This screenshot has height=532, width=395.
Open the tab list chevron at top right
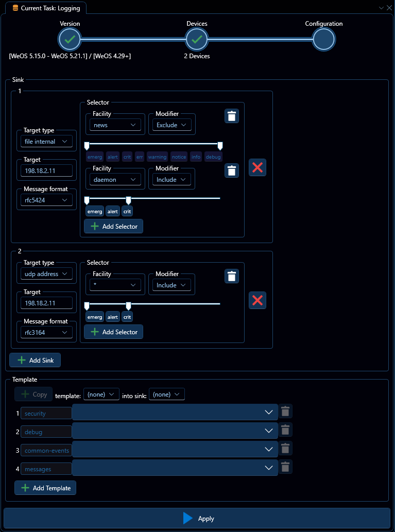point(382,7)
